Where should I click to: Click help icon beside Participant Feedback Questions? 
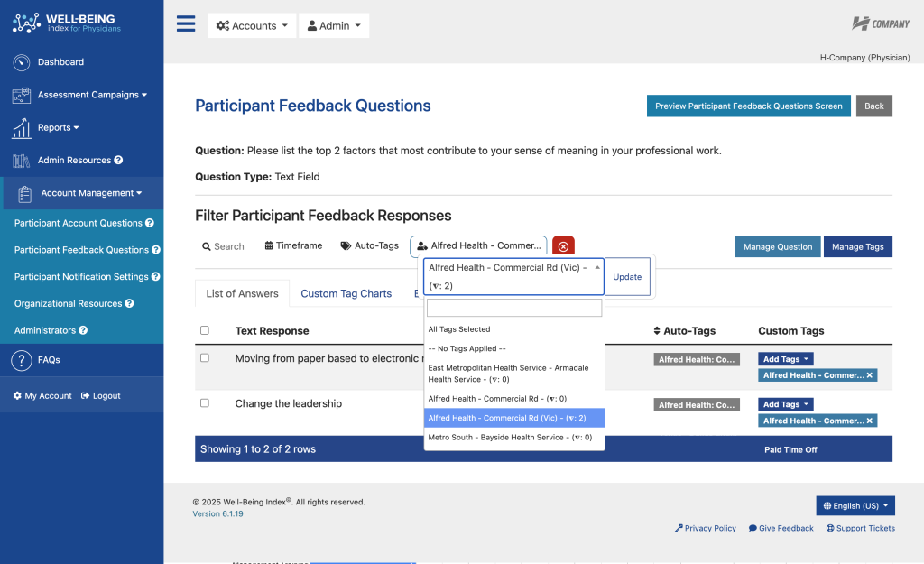[156, 250]
